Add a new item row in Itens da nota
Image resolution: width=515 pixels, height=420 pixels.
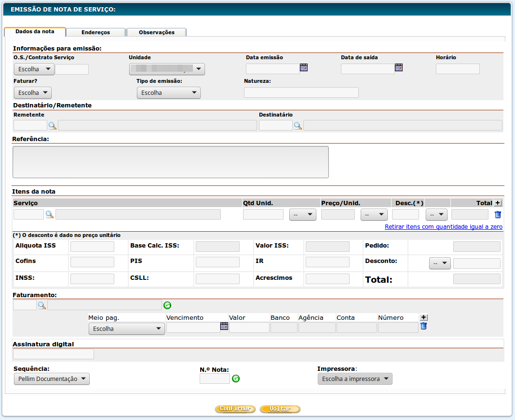498,203
